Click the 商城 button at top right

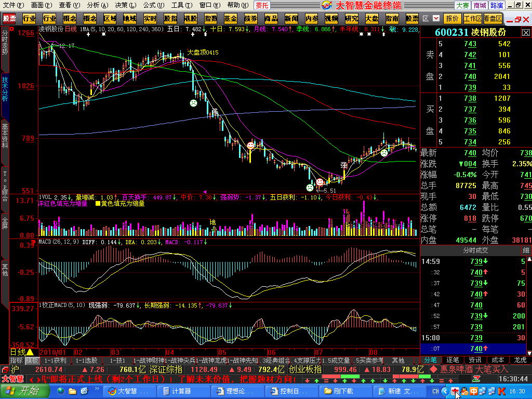[x=480, y=5]
